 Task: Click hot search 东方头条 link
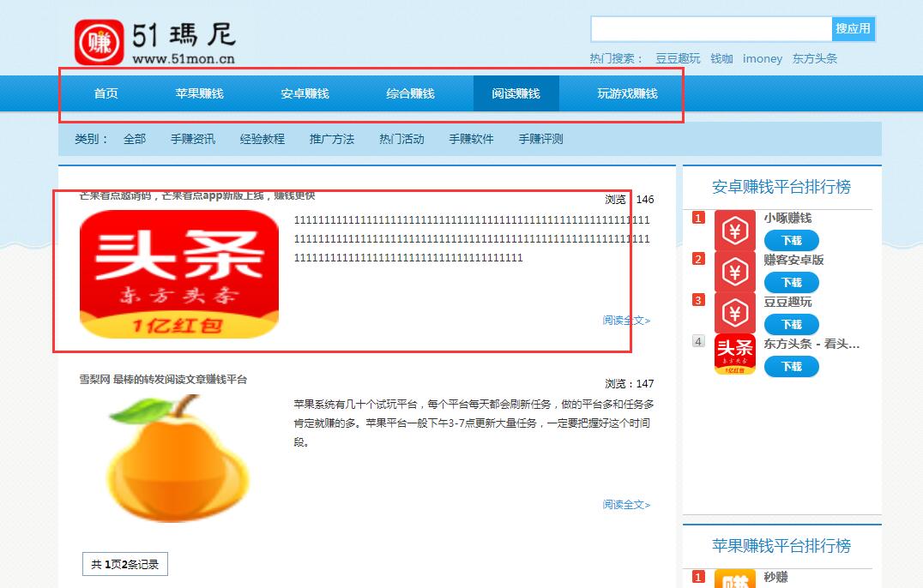[x=815, y=59]
